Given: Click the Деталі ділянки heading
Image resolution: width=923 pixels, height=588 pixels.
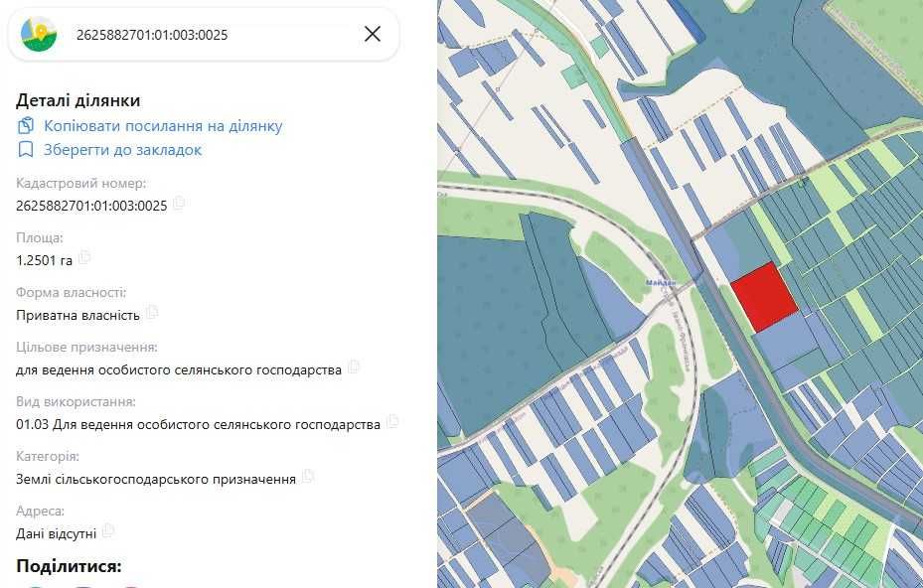Looking at the screenshot, I should (x=78, y=100).
